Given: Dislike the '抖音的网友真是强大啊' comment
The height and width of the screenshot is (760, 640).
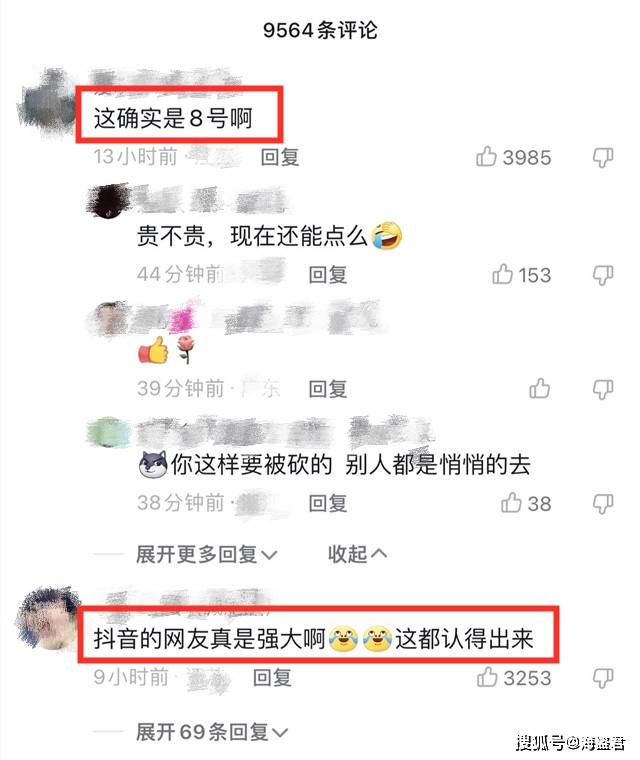Looking at the screenshot, I should (x=603, y=678).
